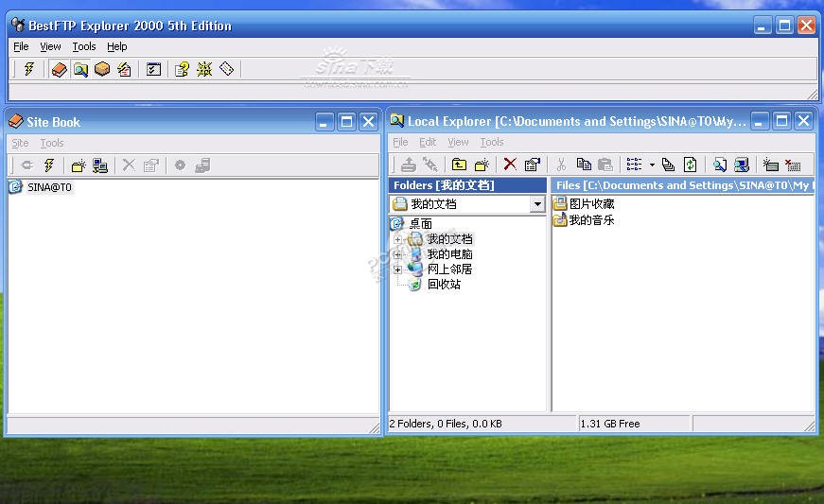Expand the 我的文档 tree node
Screen dimensions: 824x504
click(x=398, y=239)
